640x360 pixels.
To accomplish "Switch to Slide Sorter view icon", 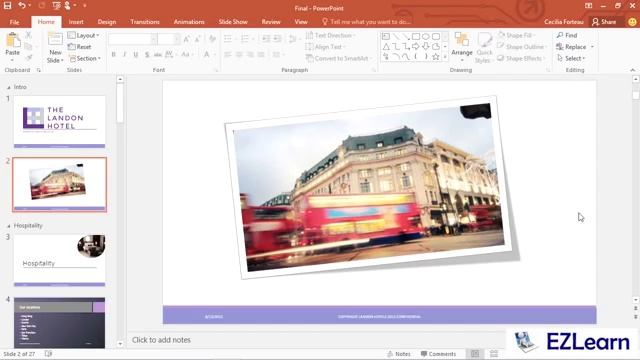I will pos(493,354).
